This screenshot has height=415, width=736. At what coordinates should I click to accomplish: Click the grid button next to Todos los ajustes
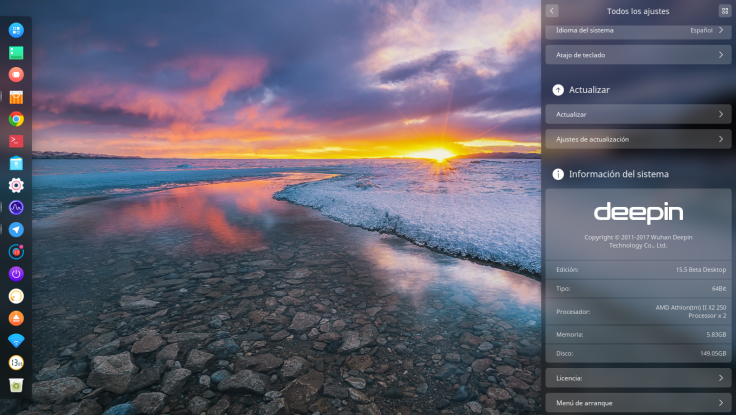click(x=724, y=11)
